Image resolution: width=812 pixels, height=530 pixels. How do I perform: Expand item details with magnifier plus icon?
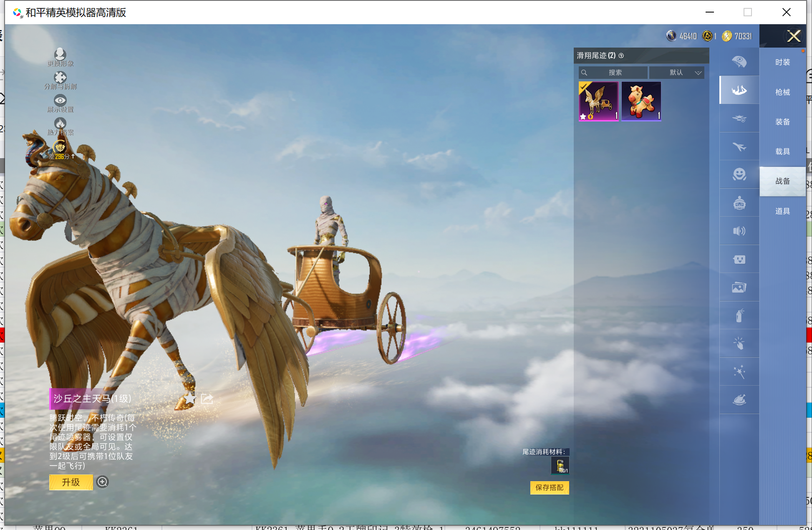point(102,482)
